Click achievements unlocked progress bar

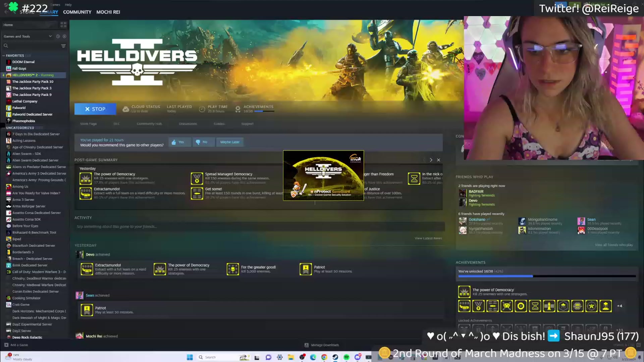pos(547,276)
